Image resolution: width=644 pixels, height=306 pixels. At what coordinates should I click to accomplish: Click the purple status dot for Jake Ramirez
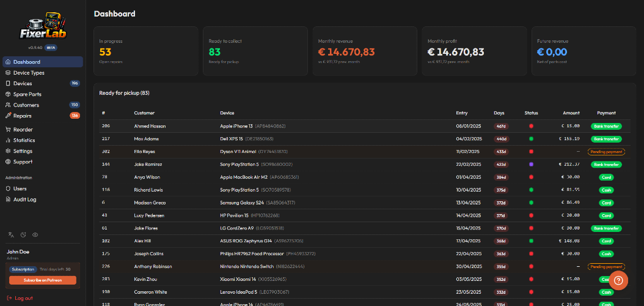[x=531, y=165]
